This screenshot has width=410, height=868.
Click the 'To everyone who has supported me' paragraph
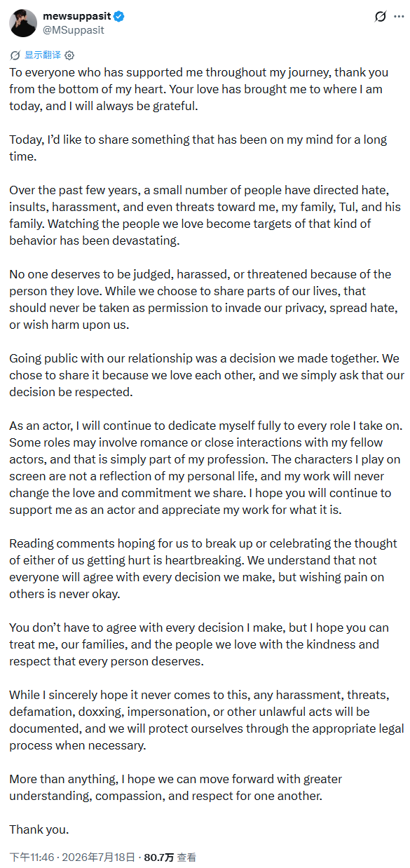(x=203, y=89)
